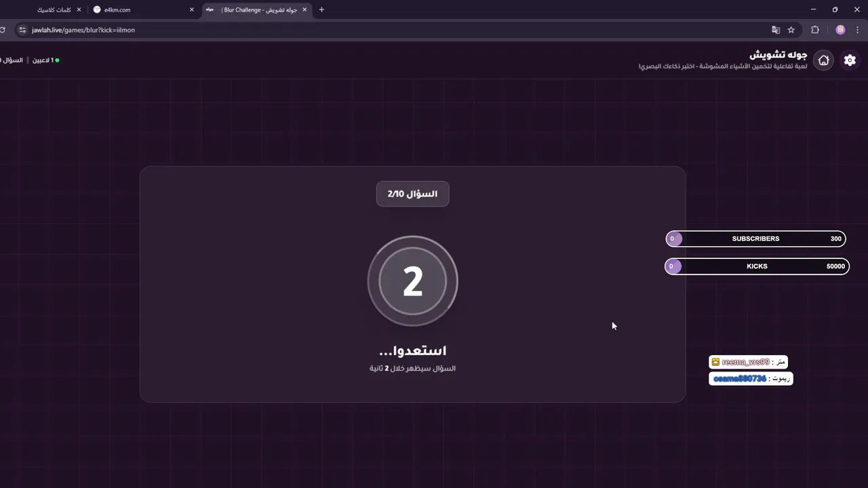The height and width of the screenshot is (488, 868).
Task: Click the osama880736 chat message
Action: click(x=751, y=379)
